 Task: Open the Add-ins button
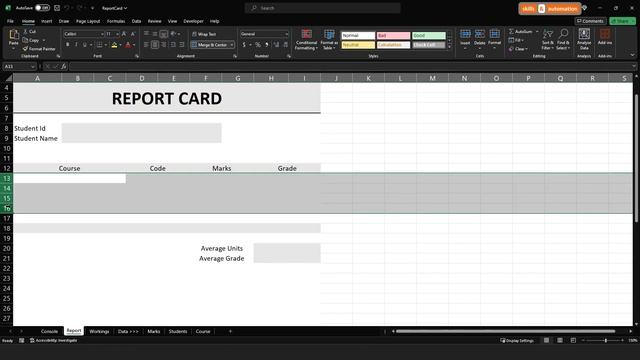pyautogui.click(x=604, y=37)
